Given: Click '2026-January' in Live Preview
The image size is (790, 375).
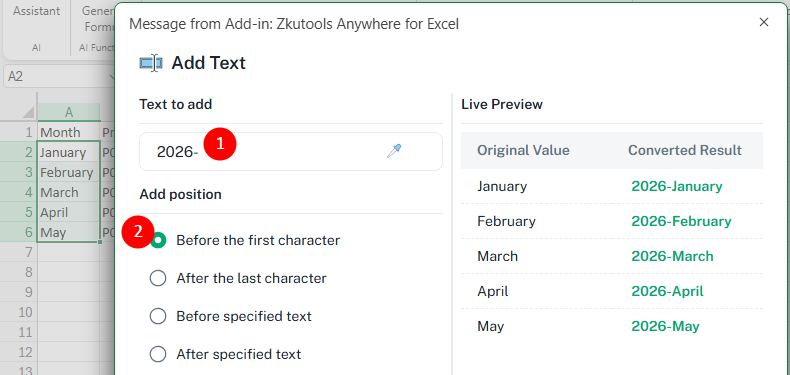Looking at the screenshot, I should (x=677, y=186).
